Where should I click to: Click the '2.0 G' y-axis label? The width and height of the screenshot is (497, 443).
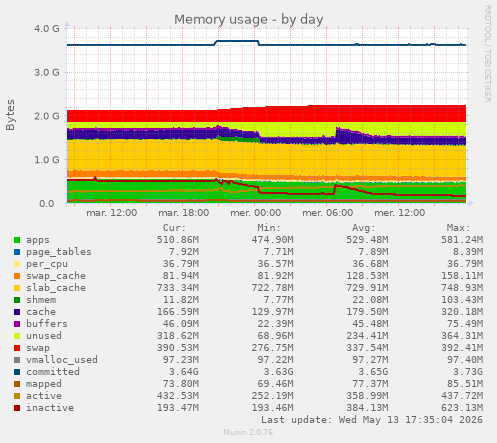pyautogui.click(x=47, y=116)
